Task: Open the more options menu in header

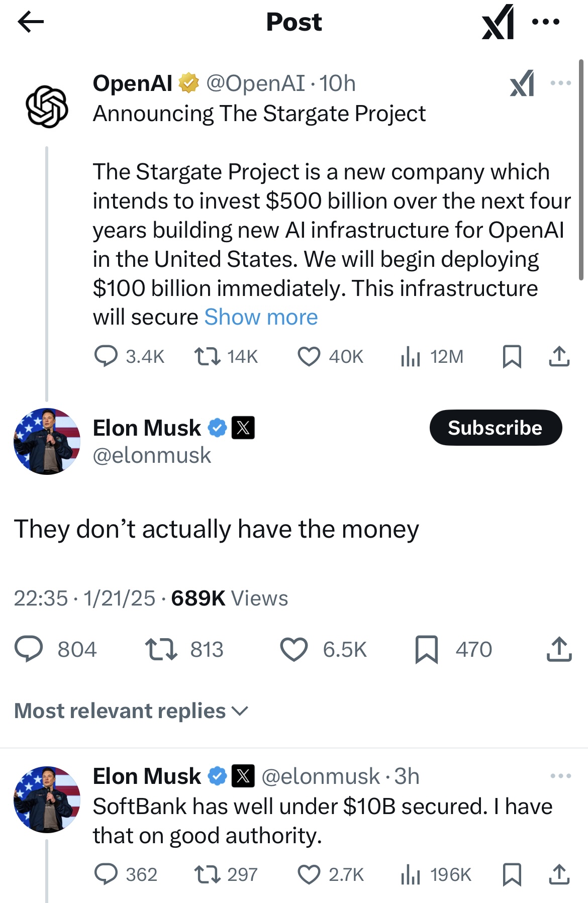Action: click(545, 22)
